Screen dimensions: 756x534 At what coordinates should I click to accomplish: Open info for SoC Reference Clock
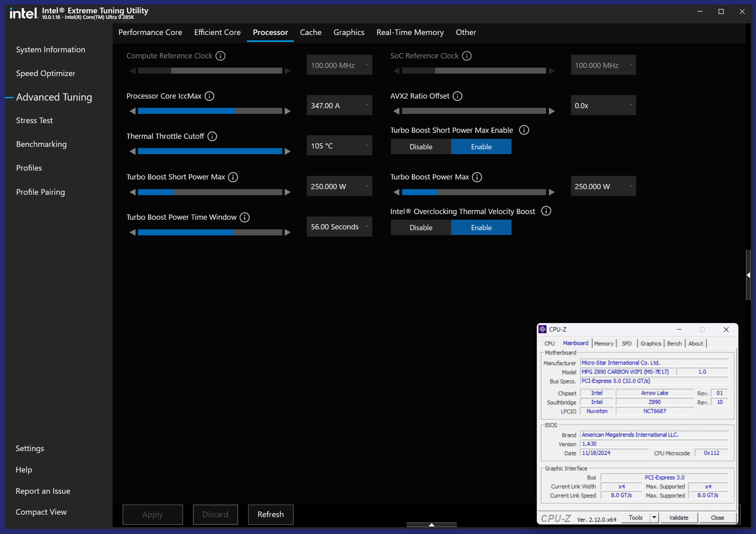coord(466,56)
